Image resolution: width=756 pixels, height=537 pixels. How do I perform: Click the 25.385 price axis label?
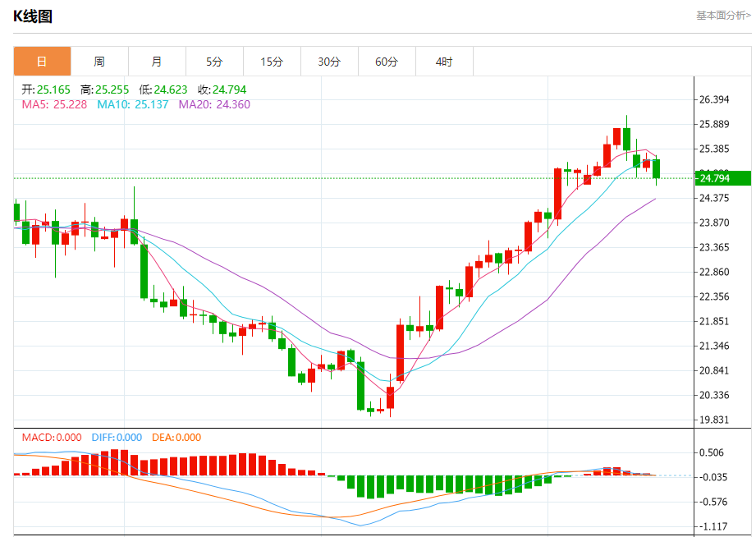pos(714,149)
